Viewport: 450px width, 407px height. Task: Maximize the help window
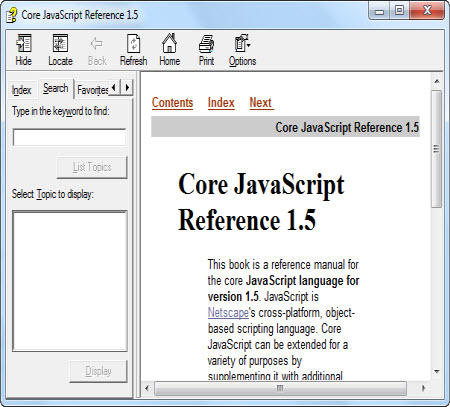[x=399, y=11]
